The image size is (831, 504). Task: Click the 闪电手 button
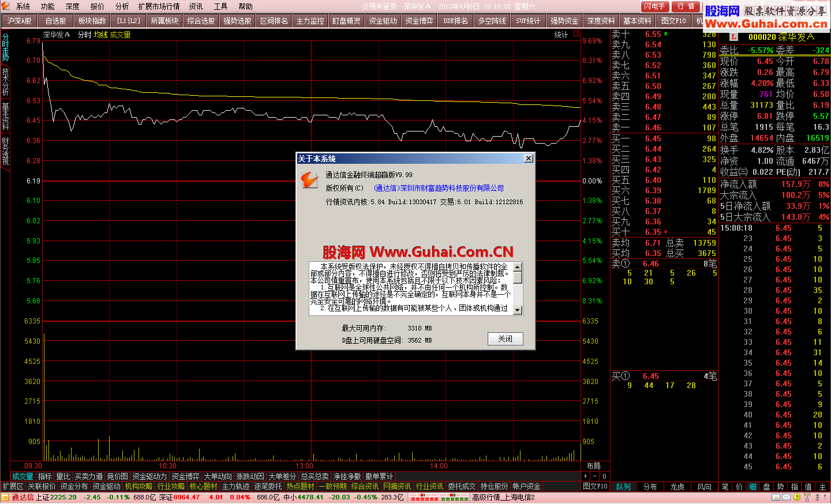click(x=655, y=6)
